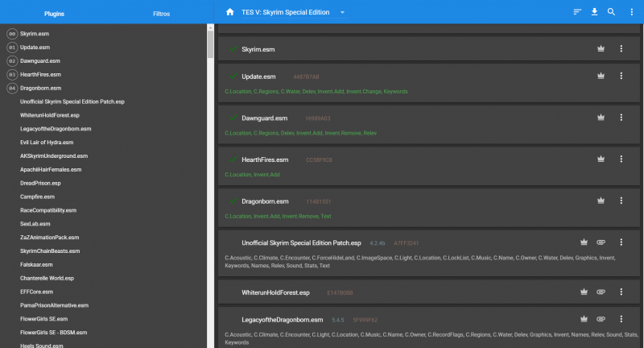The width and height of the screenshot is (644, 348).
Task: Switch to the Filtros tab
Action: tap(161, 14)
